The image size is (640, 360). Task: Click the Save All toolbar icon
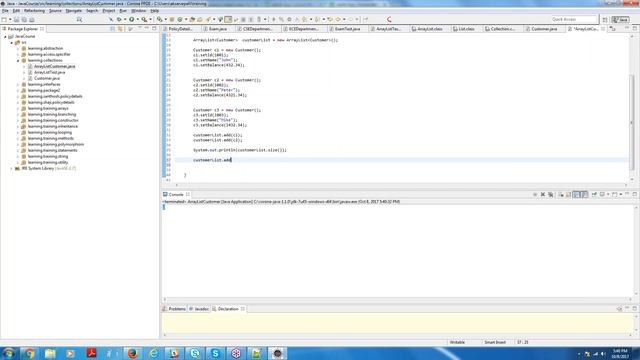point(24,20)
